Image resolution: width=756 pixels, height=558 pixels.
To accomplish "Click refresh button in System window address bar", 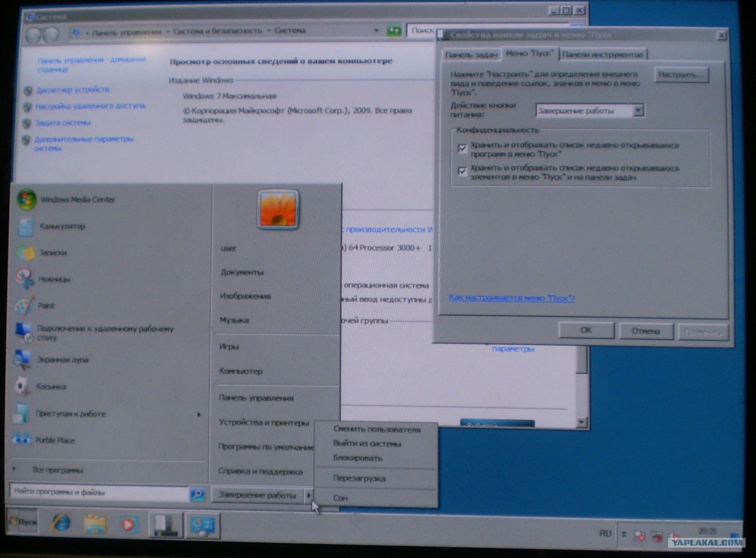I will pyautogui.click(x=394, y=31).
